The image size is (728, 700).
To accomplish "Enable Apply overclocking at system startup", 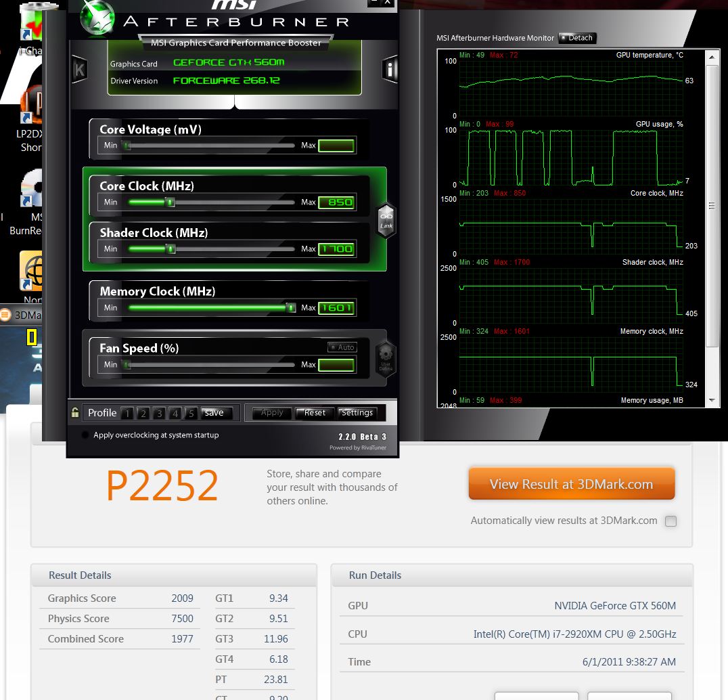I will click(x=85, y=435).
